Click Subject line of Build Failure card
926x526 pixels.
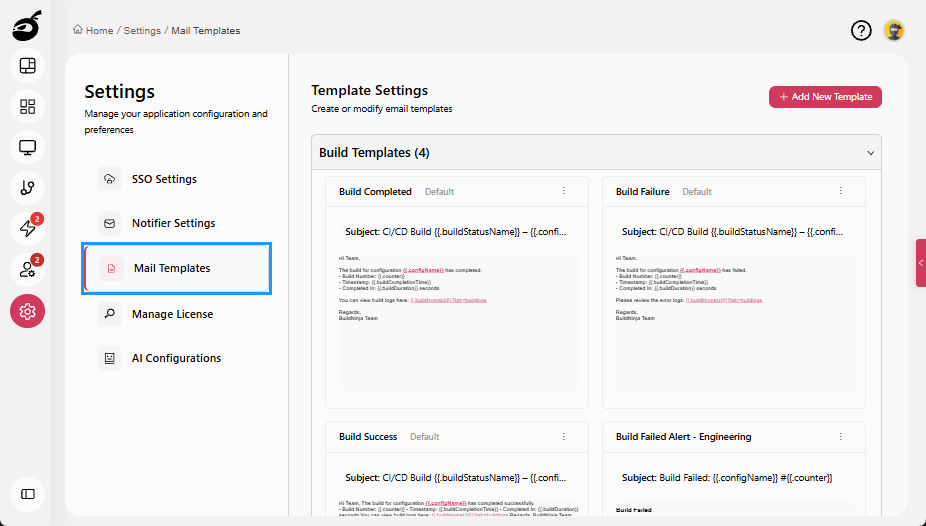pos(732,232)
